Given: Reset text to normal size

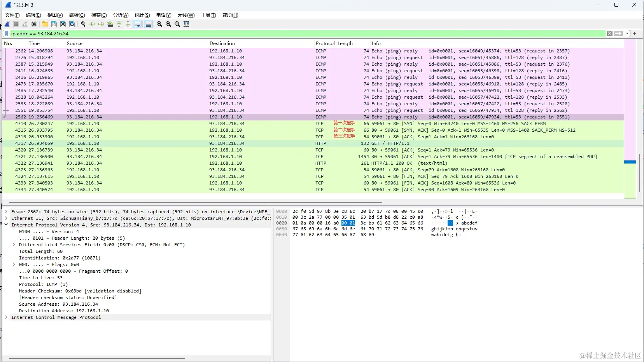Looking at the screenshot, I should coord(177,24).
